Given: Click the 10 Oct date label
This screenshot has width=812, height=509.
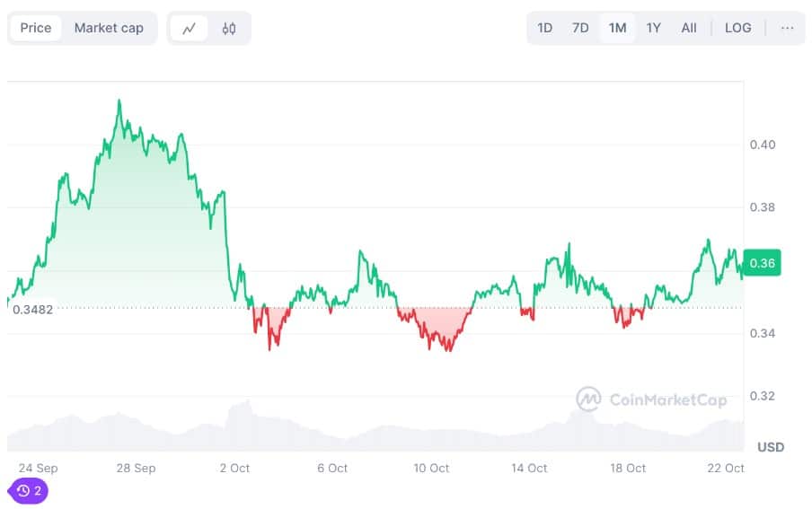Looking at the screenshot, I should [x=431, y=468].
